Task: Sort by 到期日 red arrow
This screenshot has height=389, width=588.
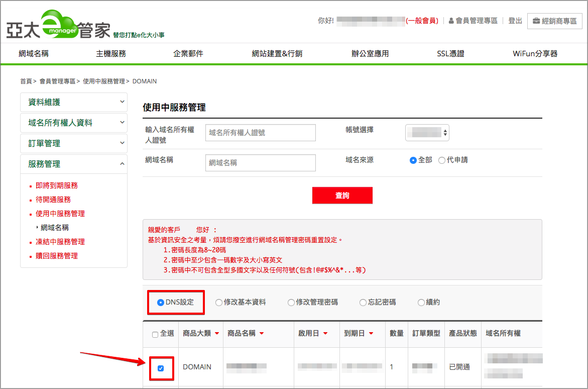Action: (371, 333)
